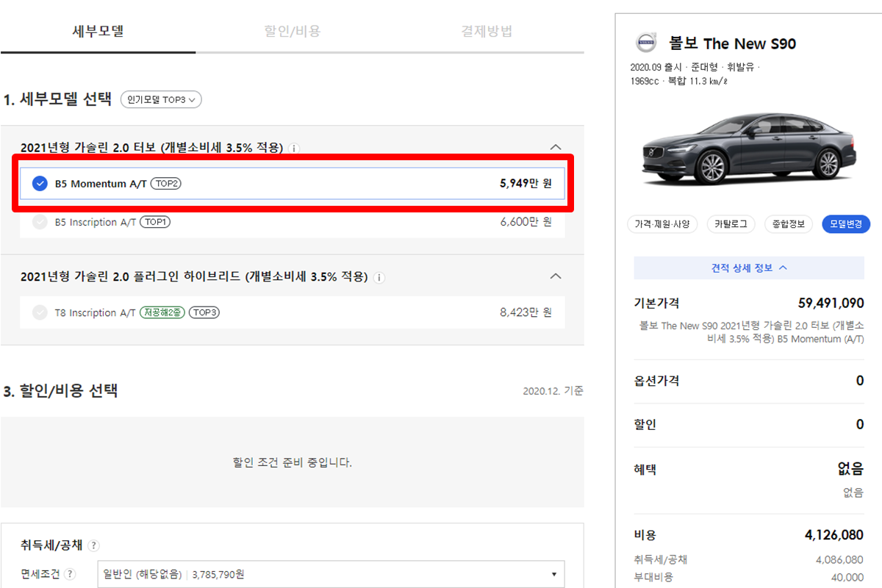Click the Volvo logo icon
882x588 pixels.
[647, 43]
